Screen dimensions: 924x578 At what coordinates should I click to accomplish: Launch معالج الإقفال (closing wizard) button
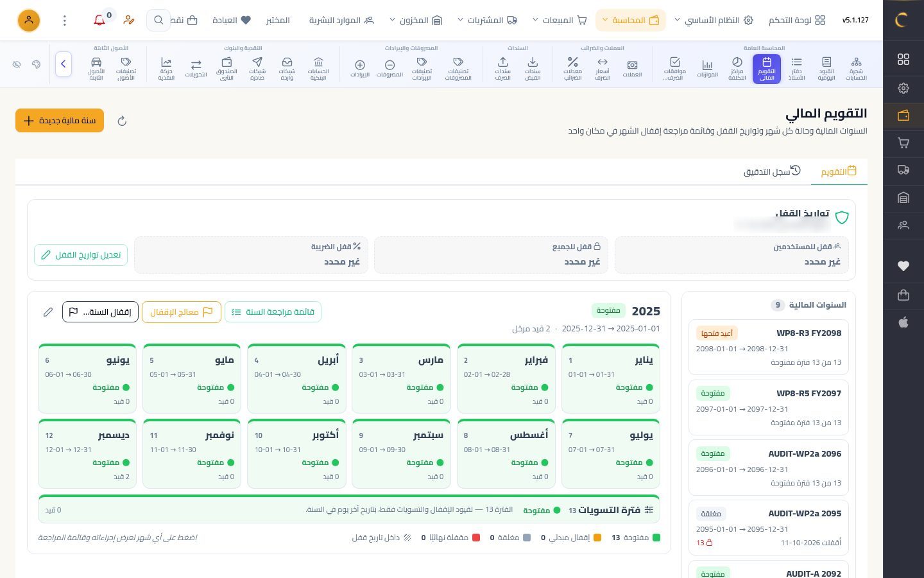coord(181,312)
